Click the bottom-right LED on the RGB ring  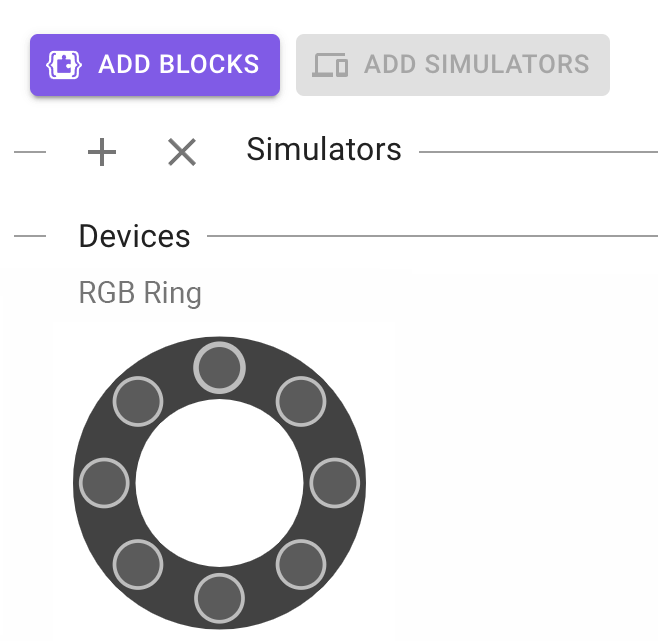point(301,565)
